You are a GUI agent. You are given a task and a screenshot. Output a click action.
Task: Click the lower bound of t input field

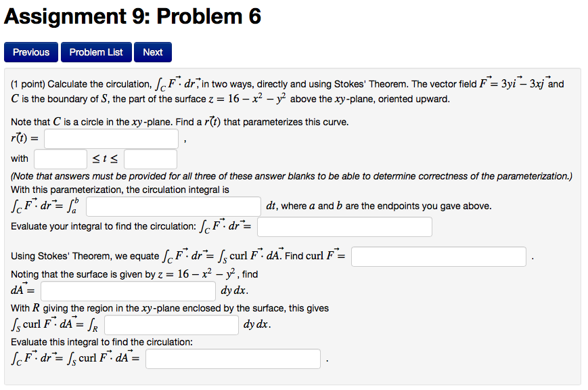click(58, 158)
